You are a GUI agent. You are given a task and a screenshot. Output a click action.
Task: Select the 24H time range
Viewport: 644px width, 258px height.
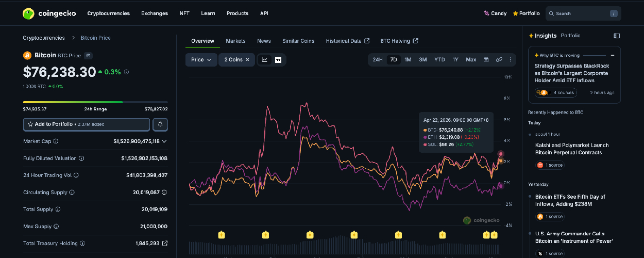(378, 60)
